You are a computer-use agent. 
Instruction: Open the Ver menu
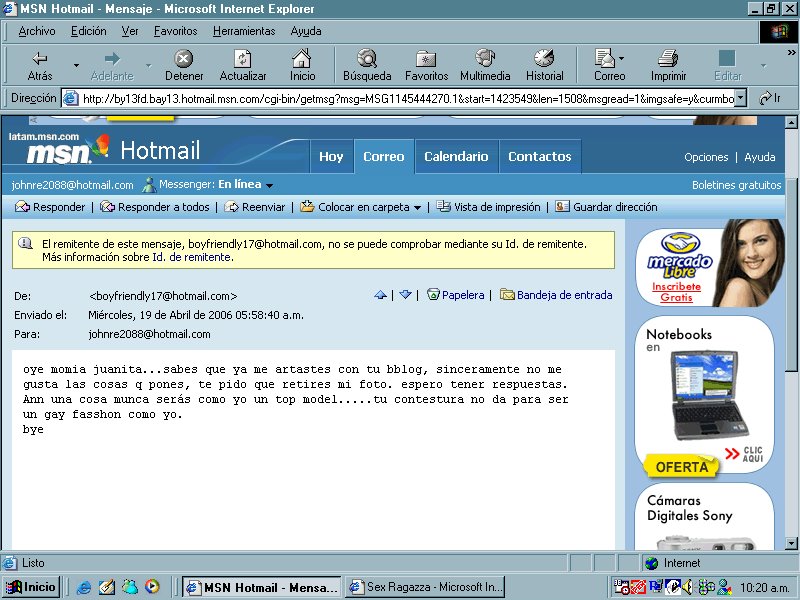click(x=130, y=31)
